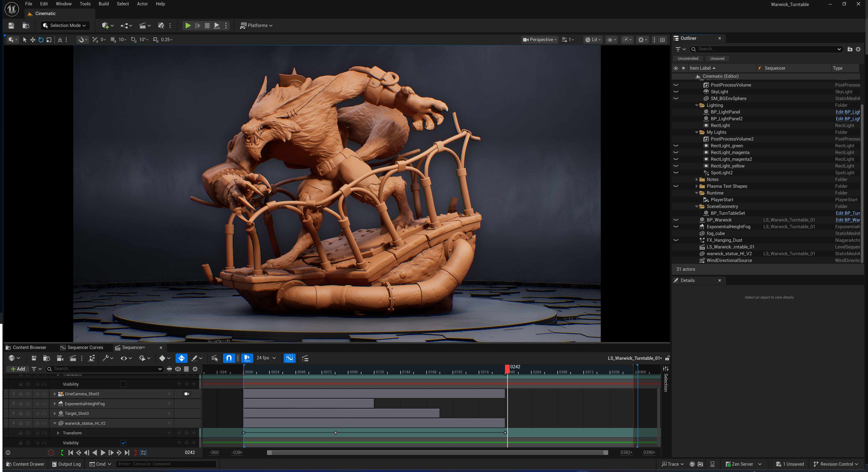This screenshot has height=472, width=868.
Task: Click the Outliner settings gear icon
Action: 858,49
